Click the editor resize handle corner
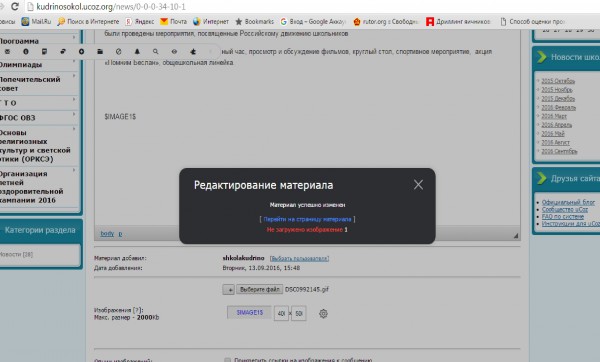The image size is (600, 362). coord(515,236)
